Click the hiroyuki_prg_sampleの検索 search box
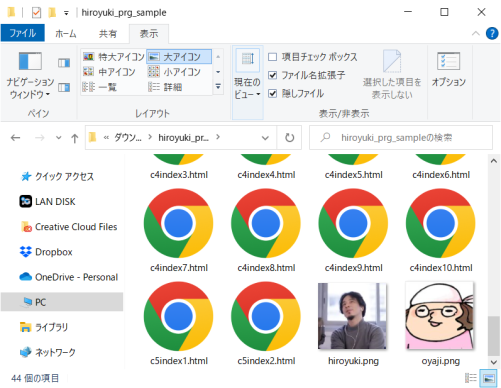This screenshot has height=388, width=501. tap(401, 138)
